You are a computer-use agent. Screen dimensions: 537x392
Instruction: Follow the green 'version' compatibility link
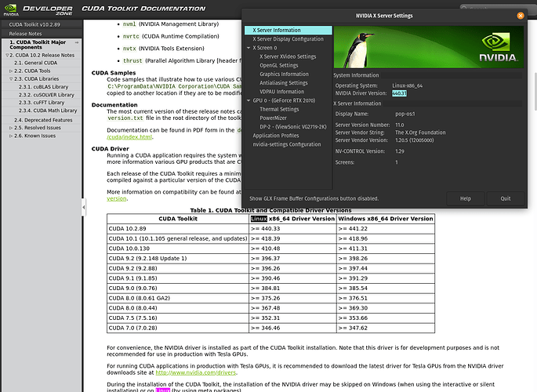point(117,198)
